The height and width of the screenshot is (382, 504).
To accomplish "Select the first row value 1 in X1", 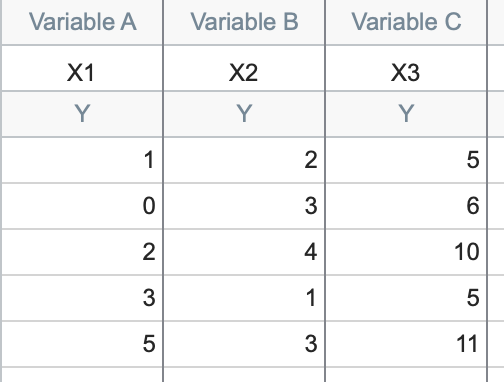I will click(x=82, y=160).
